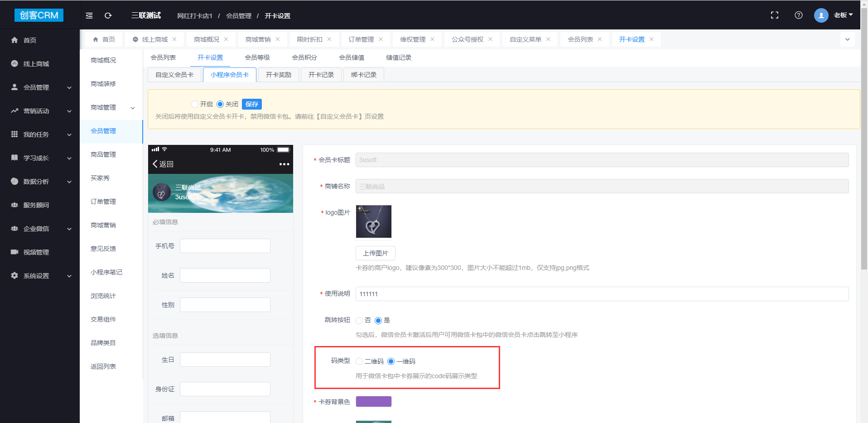Click the 营销活动 chart icon
Viewport: 868px width, 423px height.
pos(14,111)
